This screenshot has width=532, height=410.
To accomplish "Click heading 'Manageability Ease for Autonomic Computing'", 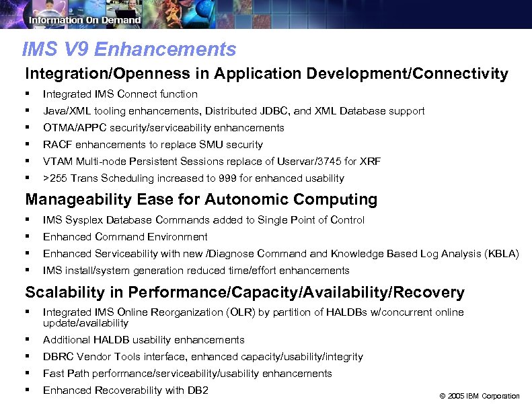I will pyautogui.click(x=201, y=199).
